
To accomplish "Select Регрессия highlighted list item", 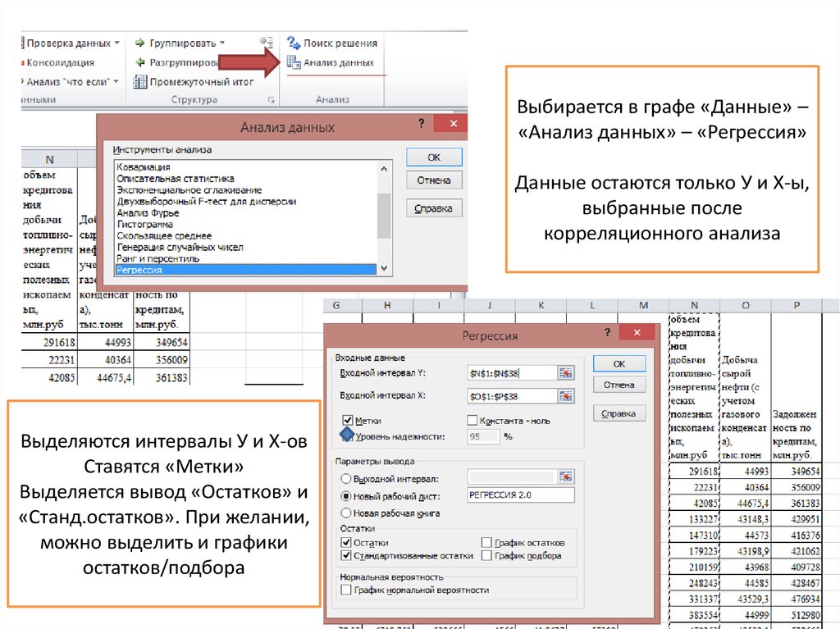I will coord(246,270).
